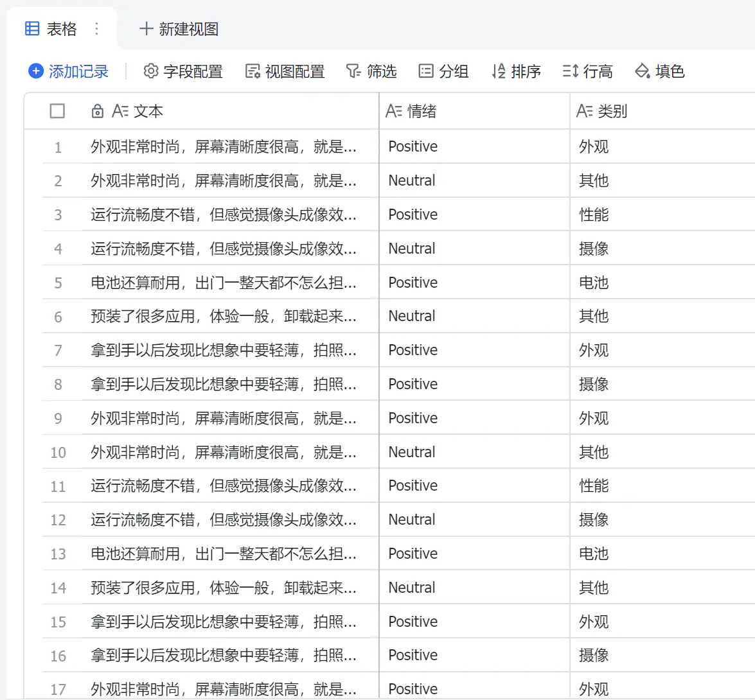Image resolution: width=755 pixels, height=700 pixels.
Task: Select row number 5
Action: click(x=58, y=283)
